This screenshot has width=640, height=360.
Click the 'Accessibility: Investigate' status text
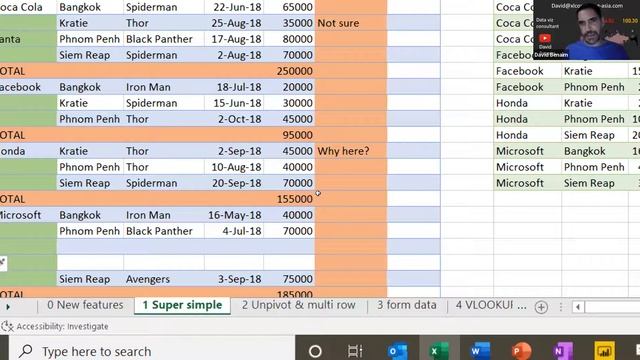pyautogui.click(x=62, y=327)
